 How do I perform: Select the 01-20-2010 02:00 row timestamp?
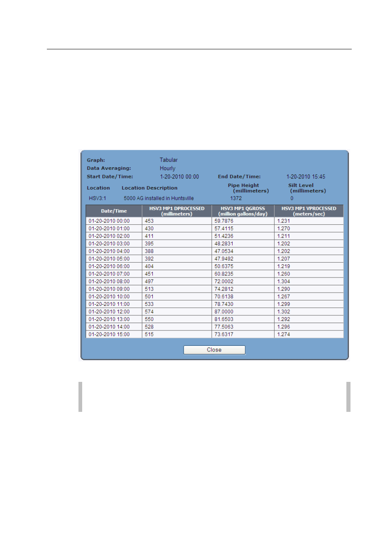tap(109, 236)
